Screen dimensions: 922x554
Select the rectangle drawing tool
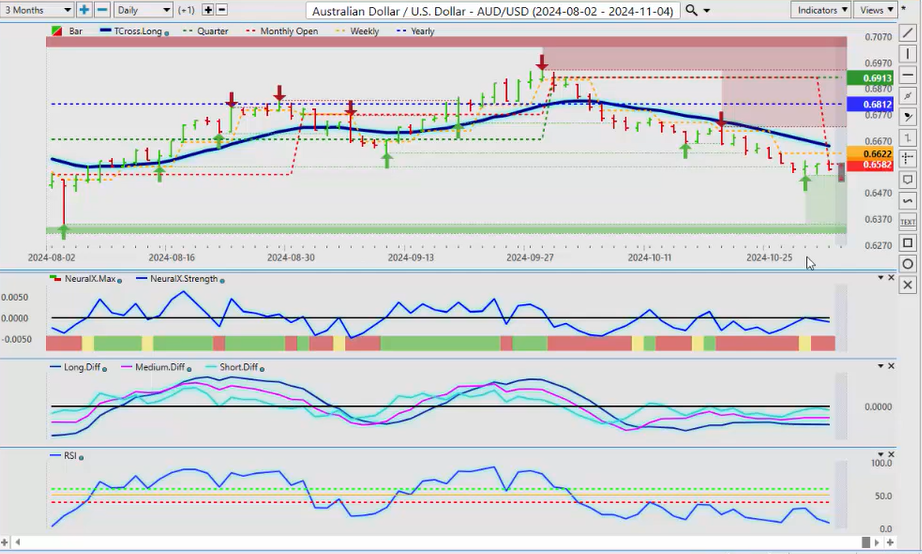point(907,243)
